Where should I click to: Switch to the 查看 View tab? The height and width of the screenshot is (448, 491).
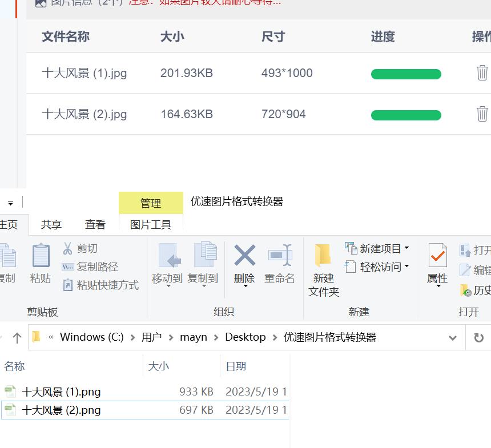[x=95, y=224]
